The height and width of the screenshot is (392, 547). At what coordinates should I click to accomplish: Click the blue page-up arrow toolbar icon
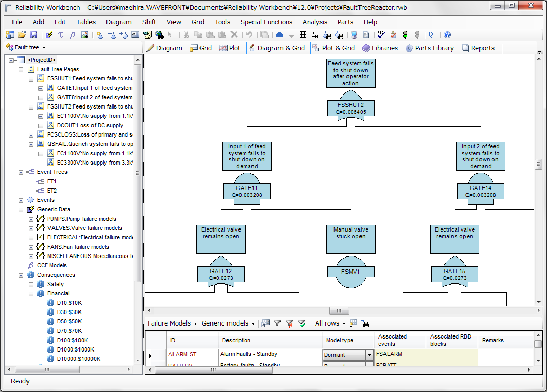coord(279,35)
